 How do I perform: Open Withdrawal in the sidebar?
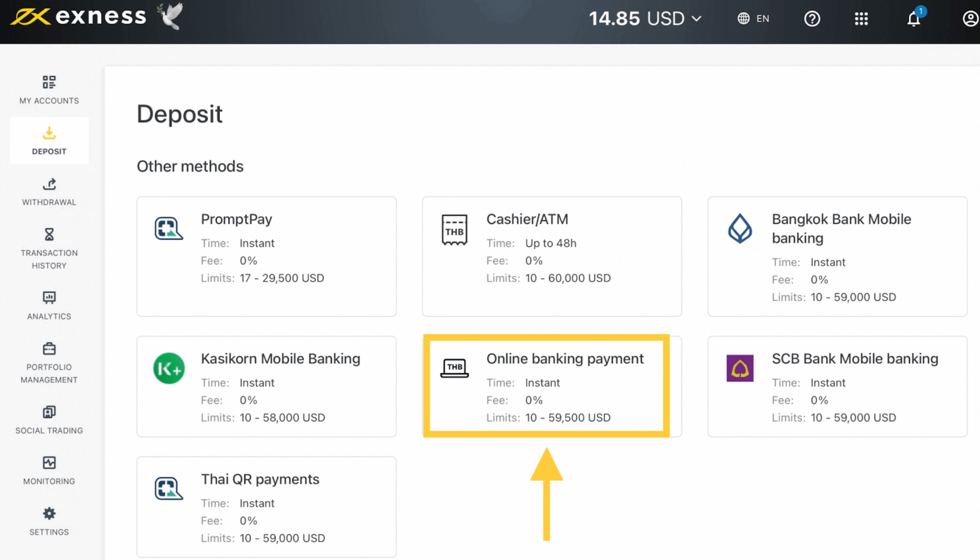(49, 192)
